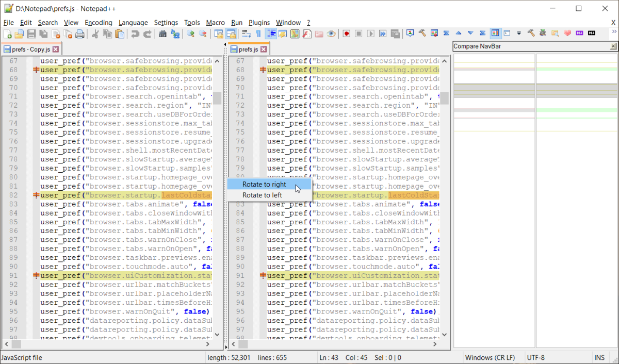This screenshot has height=364, width=619.
Task: Toggle Synchronize Vertical Scrolling icon
Action: (x=219, y=34)
